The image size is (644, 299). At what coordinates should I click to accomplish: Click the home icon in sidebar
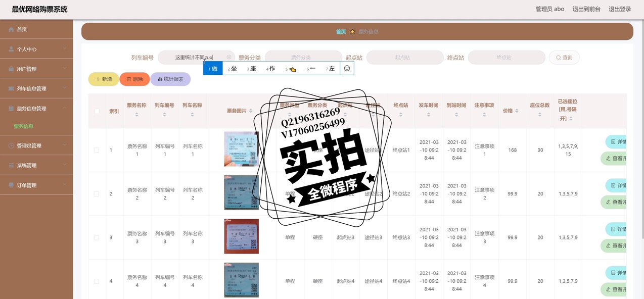[x=11, y=30]
